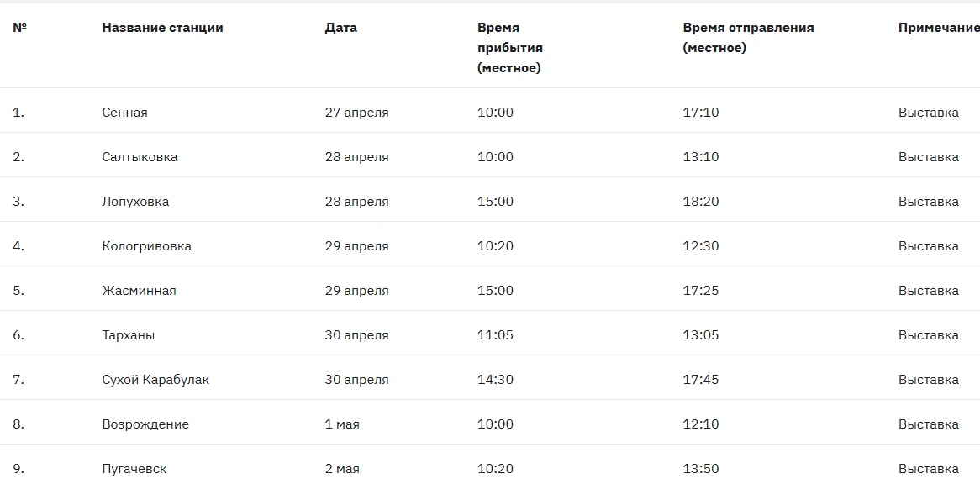Click the "Примечание" column header
980x484 pixels.
click(x=938, y=28)
